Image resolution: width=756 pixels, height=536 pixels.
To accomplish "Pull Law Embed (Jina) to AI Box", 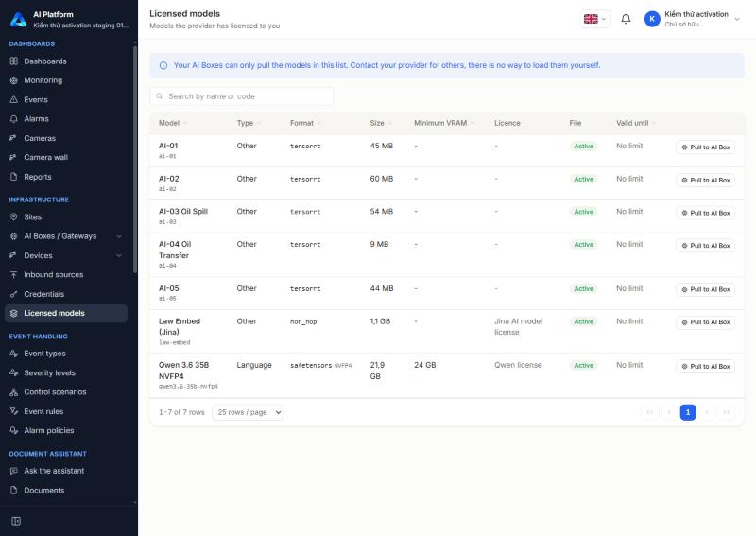I will [705, 322].
